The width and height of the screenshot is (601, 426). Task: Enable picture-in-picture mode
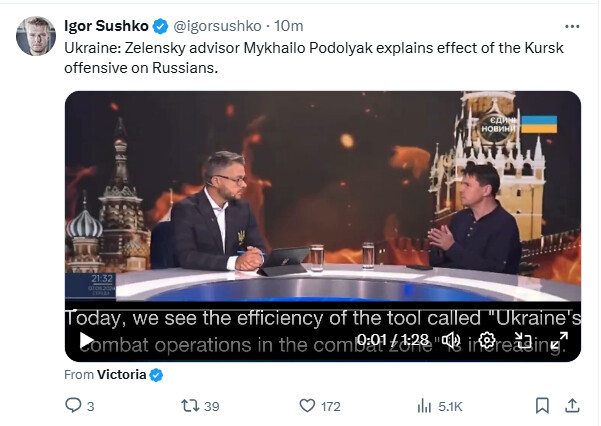[523, 341]
